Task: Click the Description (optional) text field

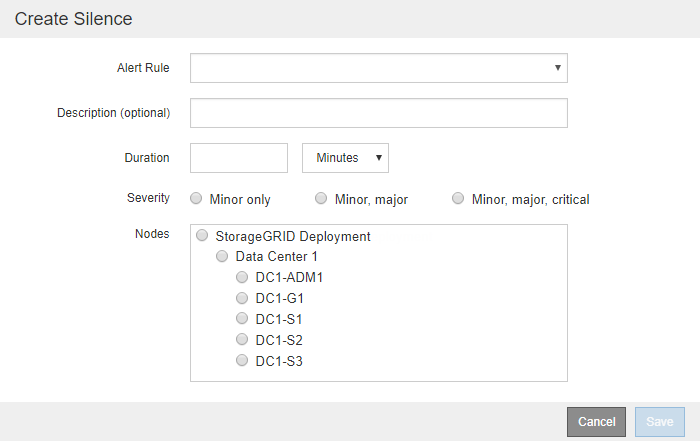Action: [x=378, y=113]
